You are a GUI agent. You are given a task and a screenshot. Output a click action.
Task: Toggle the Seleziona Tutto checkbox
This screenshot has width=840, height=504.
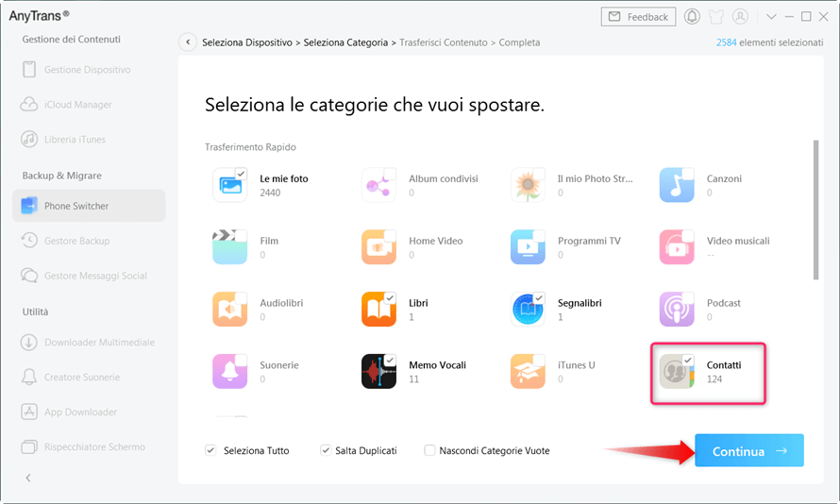tap(210, 450)
